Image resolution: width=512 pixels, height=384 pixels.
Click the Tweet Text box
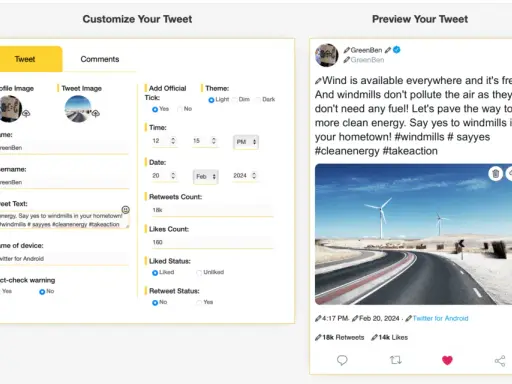(x=64, y=220)
